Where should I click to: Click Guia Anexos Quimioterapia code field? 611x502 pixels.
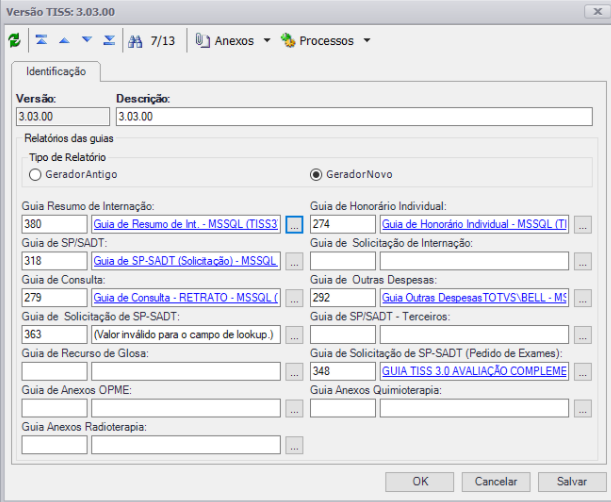click(x=343, y=408)
